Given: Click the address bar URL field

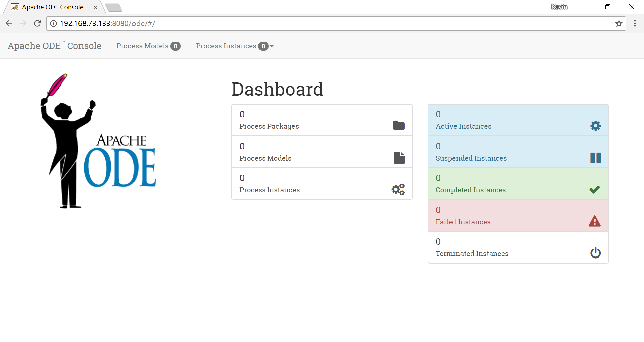Looking at the screenshot, I should pyautogui.click(x=302, y=23).
